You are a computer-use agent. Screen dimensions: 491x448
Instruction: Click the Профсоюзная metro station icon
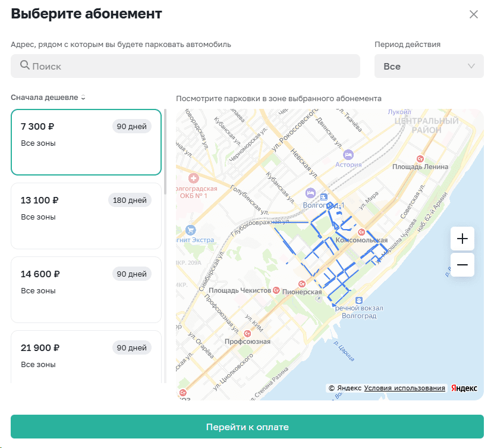[x=247, y=333]
